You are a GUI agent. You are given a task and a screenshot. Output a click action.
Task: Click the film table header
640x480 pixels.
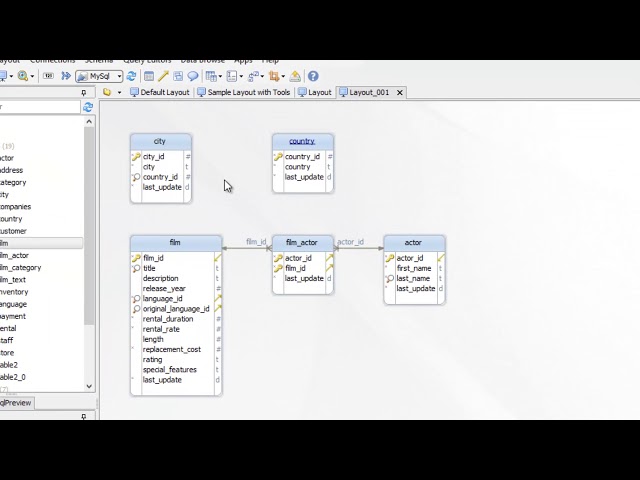(x=176, y=243)
